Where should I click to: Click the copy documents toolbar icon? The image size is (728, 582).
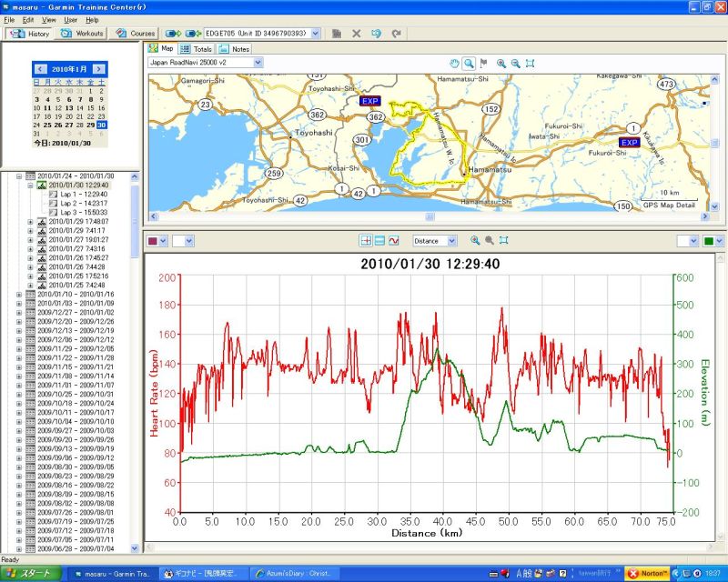click(337, 34)
